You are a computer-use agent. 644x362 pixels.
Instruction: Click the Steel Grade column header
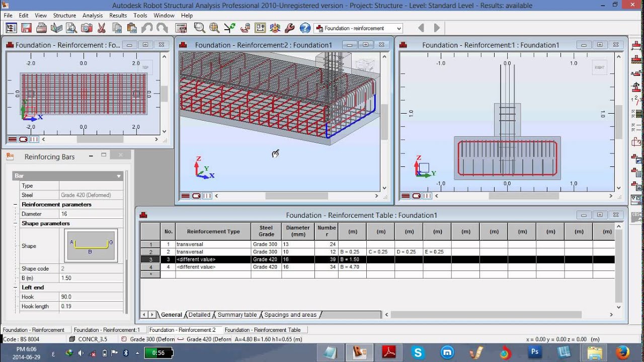[266, 231]
